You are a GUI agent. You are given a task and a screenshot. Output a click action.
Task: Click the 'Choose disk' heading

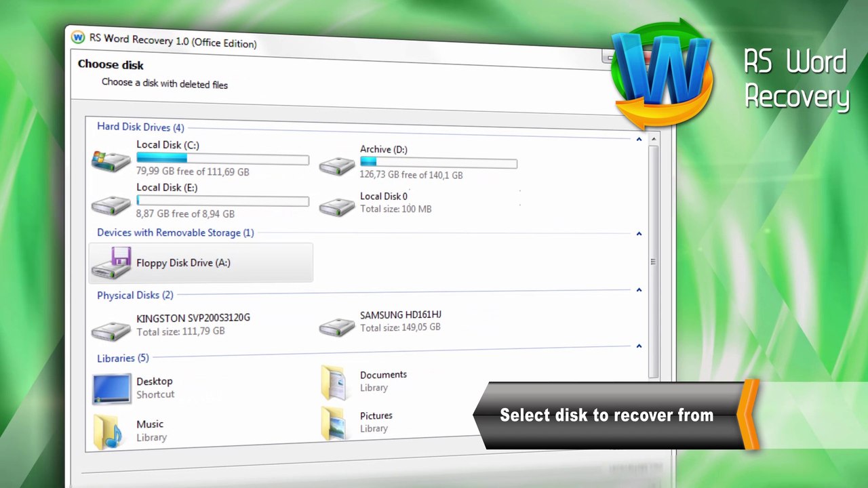pos(111,64)
